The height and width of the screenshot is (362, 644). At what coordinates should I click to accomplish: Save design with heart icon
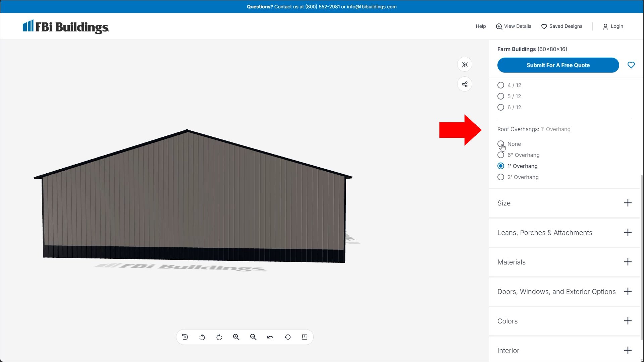631,65
